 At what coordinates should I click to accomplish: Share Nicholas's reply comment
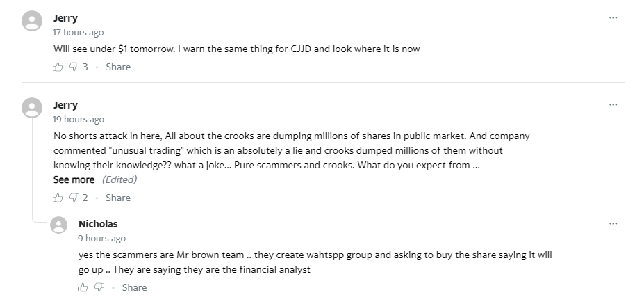click(134, 287)
